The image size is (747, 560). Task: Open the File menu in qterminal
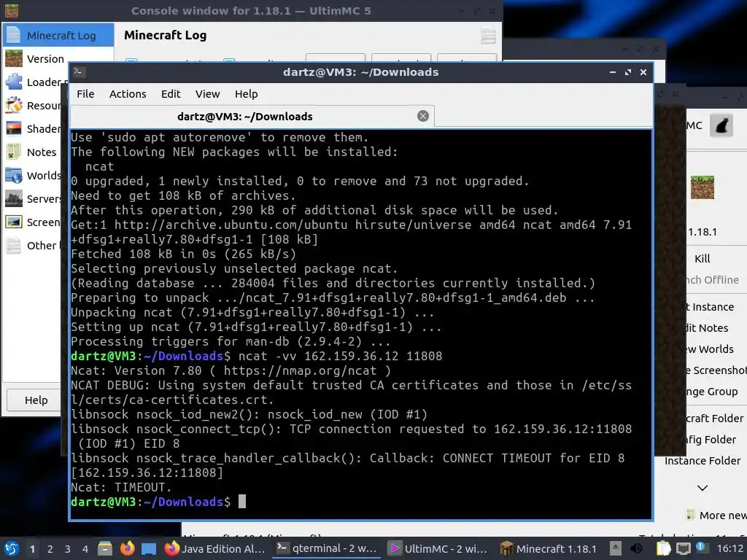tap(86, 94)
